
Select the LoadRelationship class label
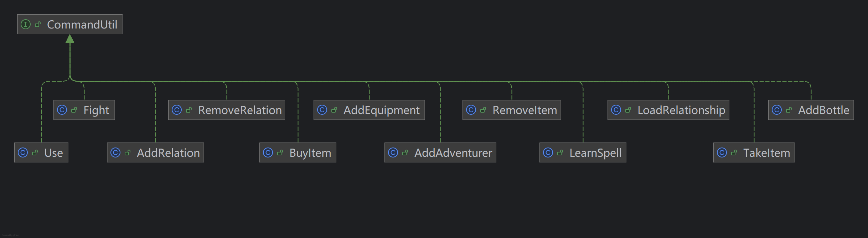681,110
